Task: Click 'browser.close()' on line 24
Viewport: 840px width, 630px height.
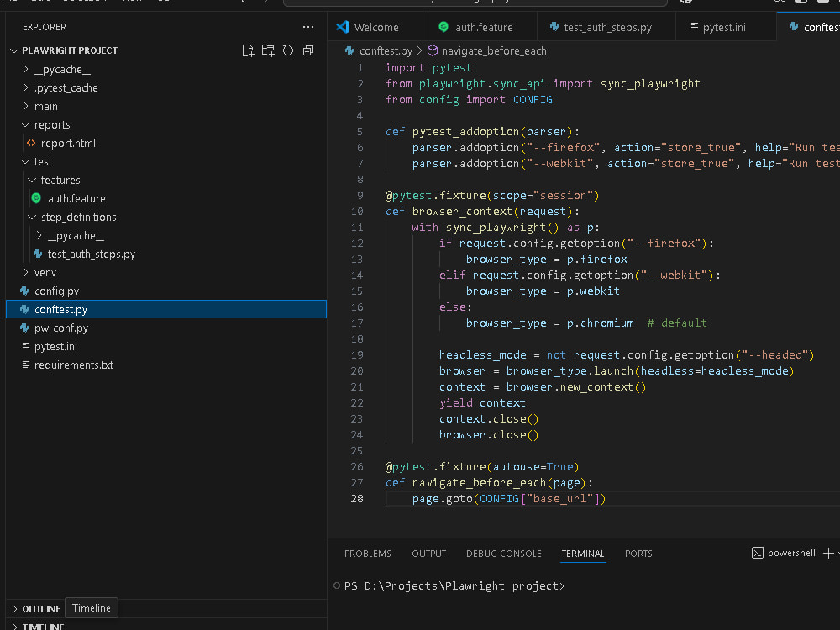Action: [489, 434]
